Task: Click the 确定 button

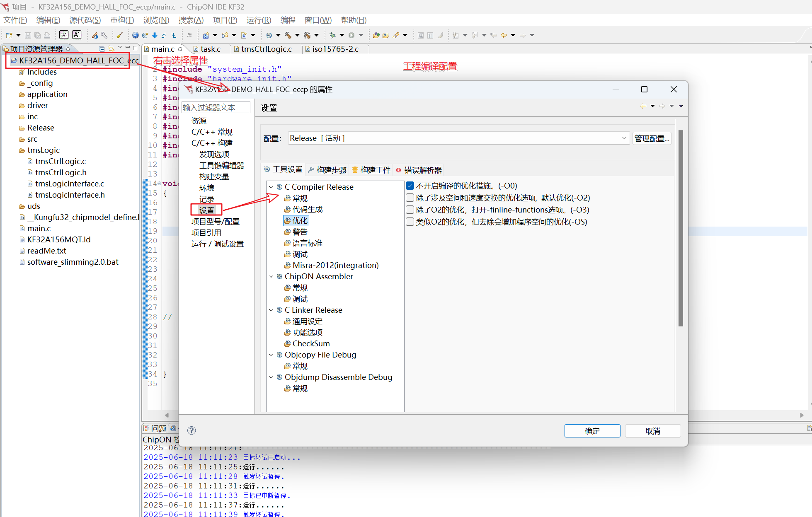Action: (x=592, y=431)
